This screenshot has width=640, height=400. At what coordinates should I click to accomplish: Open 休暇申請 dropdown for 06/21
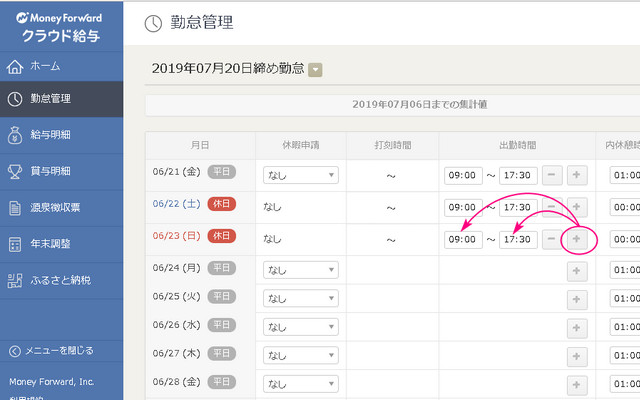tap(301, 175)
